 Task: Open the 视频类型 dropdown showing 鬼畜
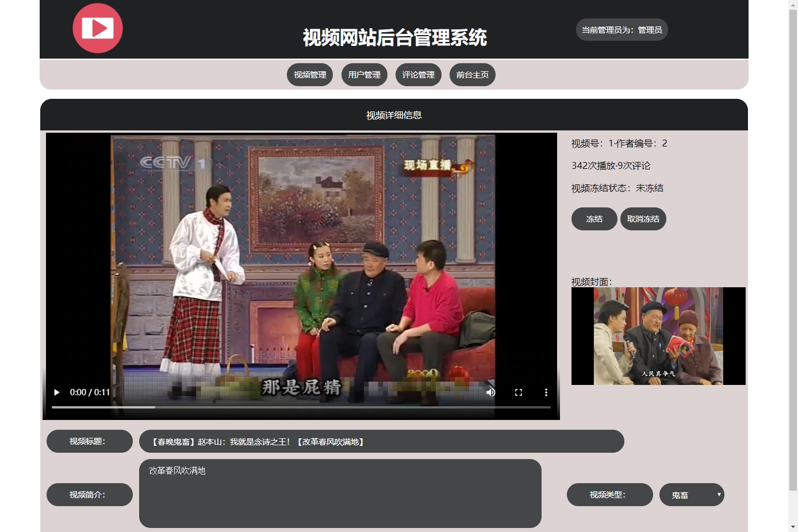[692, 495]
